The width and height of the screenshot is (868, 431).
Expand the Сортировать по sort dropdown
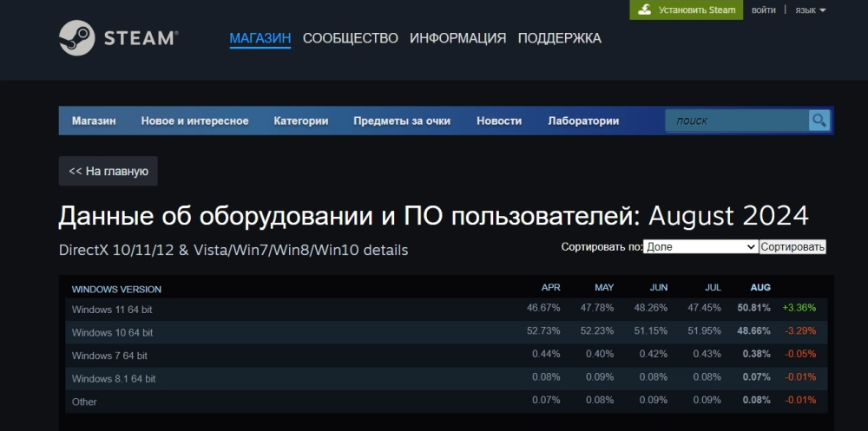pos(700,247)
